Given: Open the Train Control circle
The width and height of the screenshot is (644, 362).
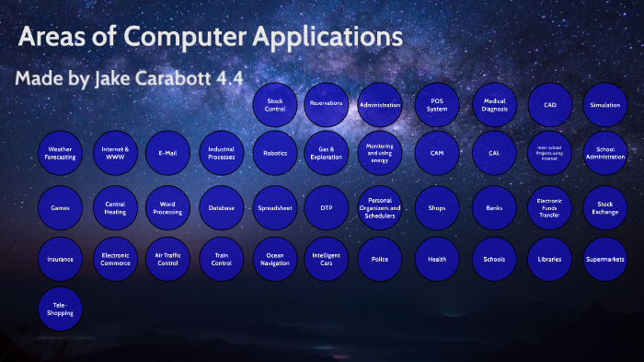Looking at the screenshot, I should [x=222, y=259].
